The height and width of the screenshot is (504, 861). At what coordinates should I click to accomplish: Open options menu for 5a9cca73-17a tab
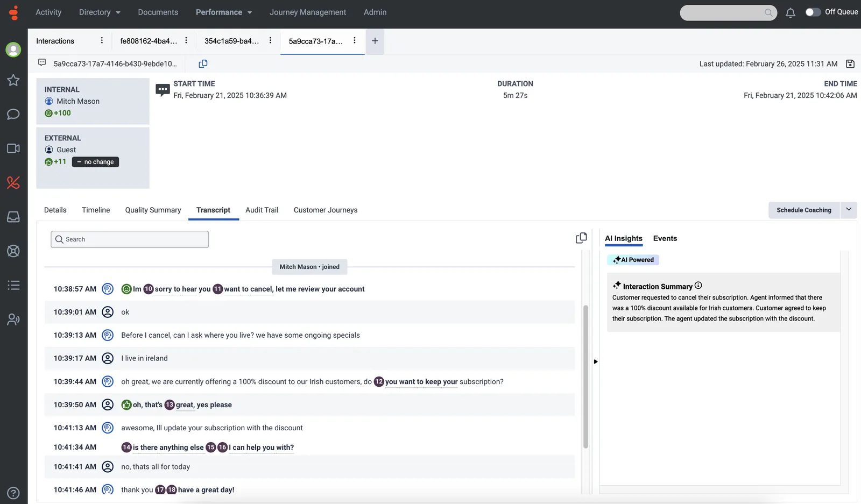[x=354, y=41]
